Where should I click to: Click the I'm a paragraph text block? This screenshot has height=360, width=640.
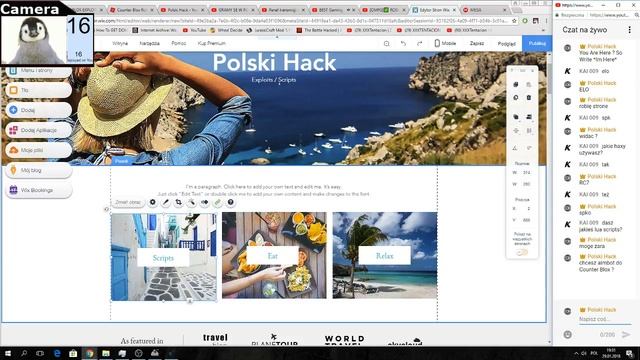tap(264, 191)
